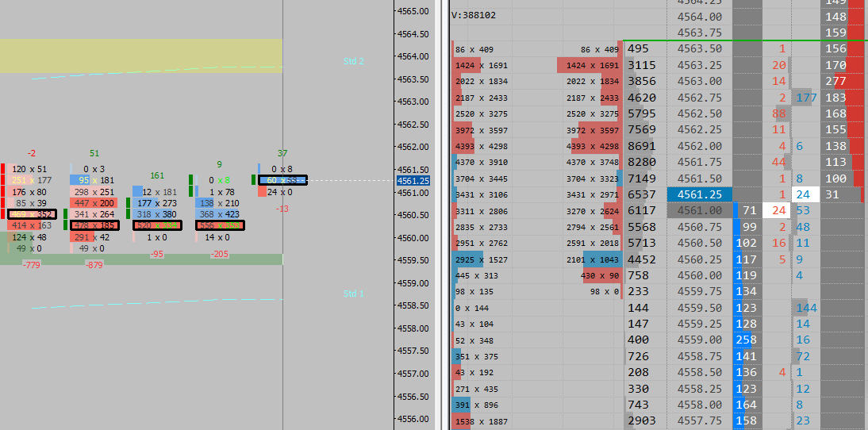Click the 4560.25 price in DOM ladder
Screen dimensions: 868x430
pyautogui.click(x=700, y=259)
